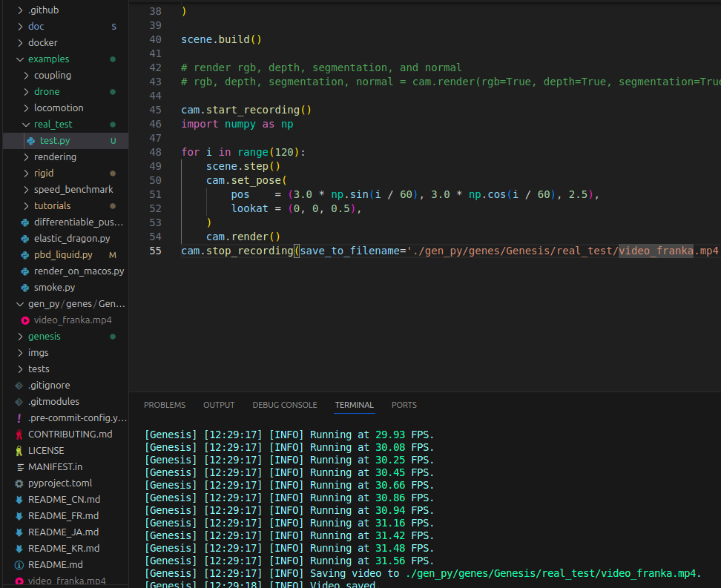Open the saved video path link in terminal
Viewport: 721px width, 588px height.
tap(553, 573)
